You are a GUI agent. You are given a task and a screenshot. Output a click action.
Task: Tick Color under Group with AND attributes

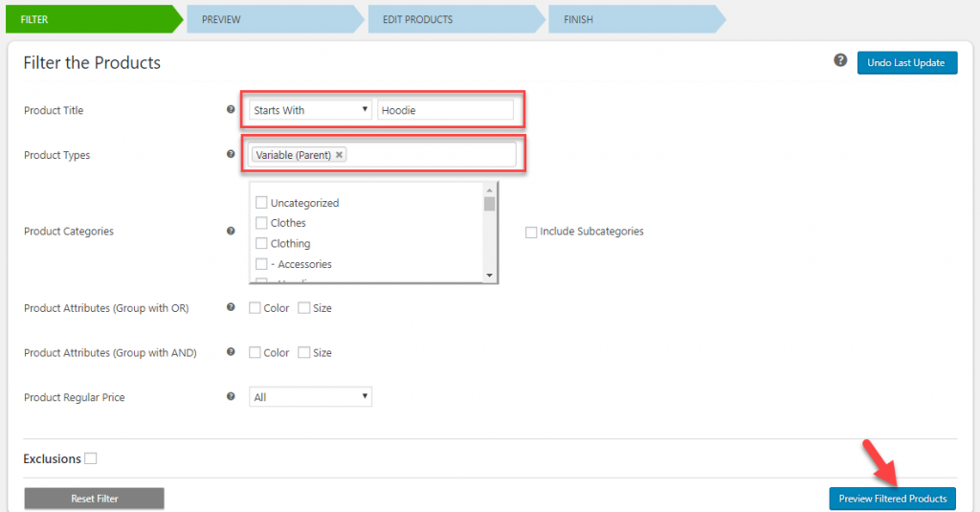tap(255, 352)
